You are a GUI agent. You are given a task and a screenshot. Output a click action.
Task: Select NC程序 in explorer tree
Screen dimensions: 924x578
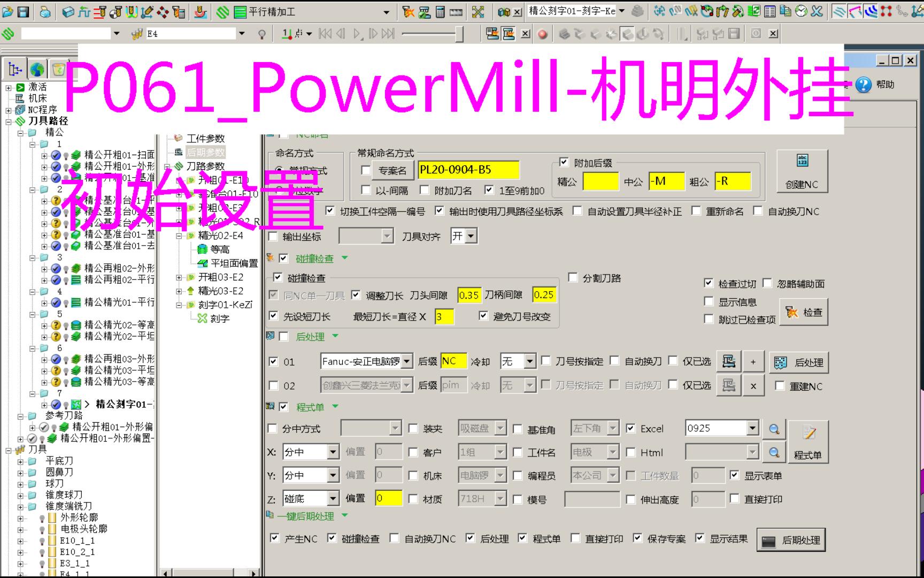[x=42, y=110]
